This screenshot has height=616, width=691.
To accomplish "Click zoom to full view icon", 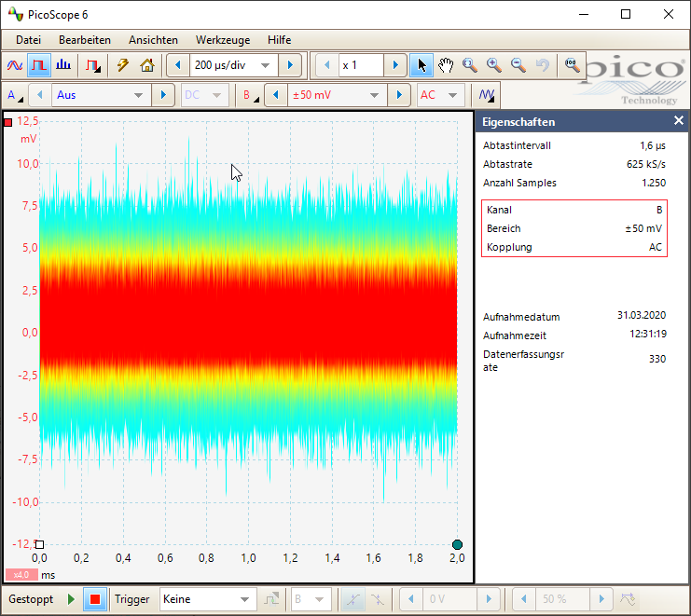I will click(x=572, y=65).
